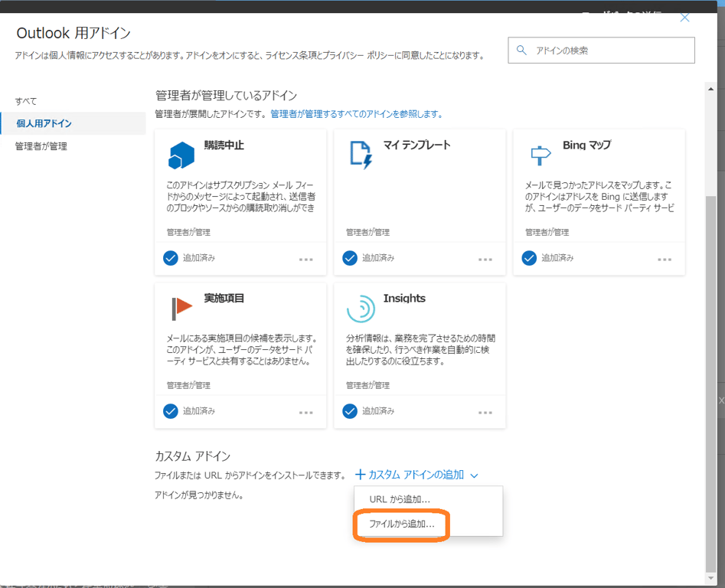Open 管理者が管理するすべてのアドインを参照します link
The width and height of the screenshot is (725, 588).
357,114
